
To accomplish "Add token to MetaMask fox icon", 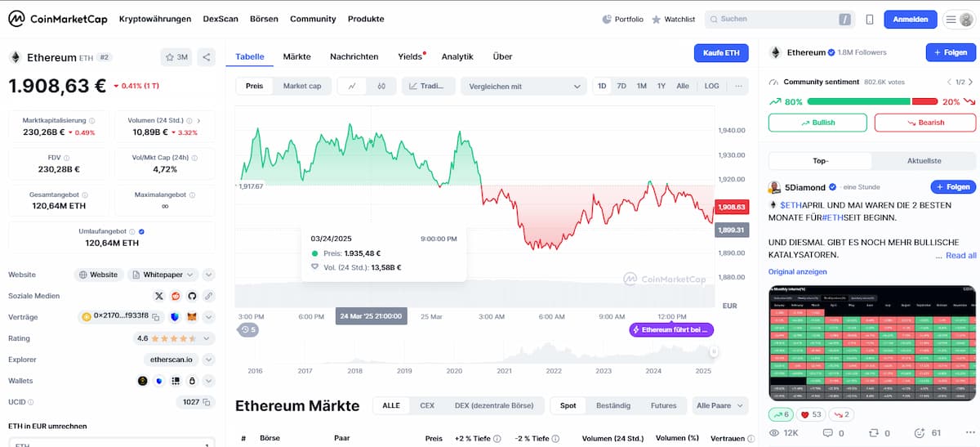I will [192, 317].
